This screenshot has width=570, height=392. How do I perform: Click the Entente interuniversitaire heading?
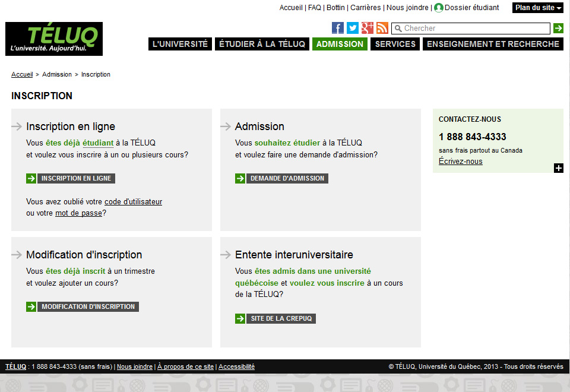[x=294, y=255]
